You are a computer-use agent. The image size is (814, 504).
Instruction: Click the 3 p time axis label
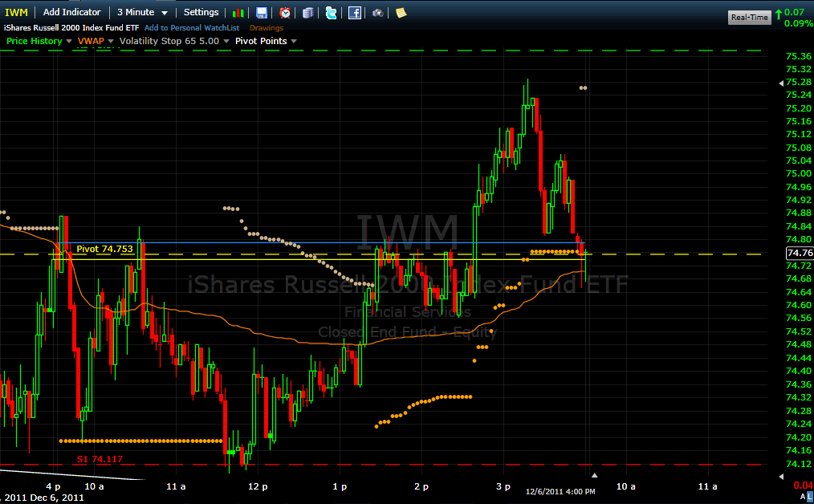(x=503, y=486)
